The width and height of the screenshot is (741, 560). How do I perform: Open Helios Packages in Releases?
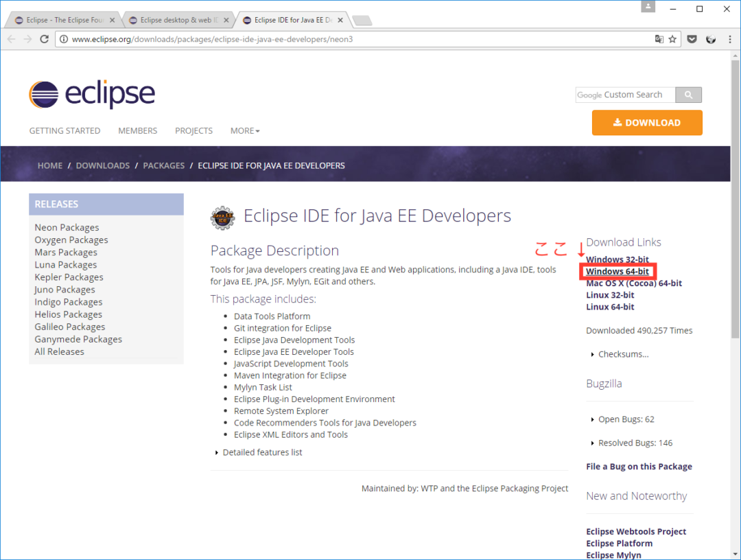68,314
